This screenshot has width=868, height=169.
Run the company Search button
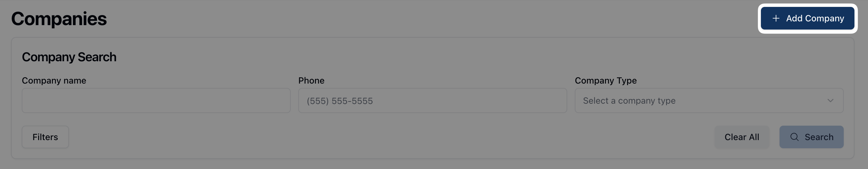(x=811, y=137)
